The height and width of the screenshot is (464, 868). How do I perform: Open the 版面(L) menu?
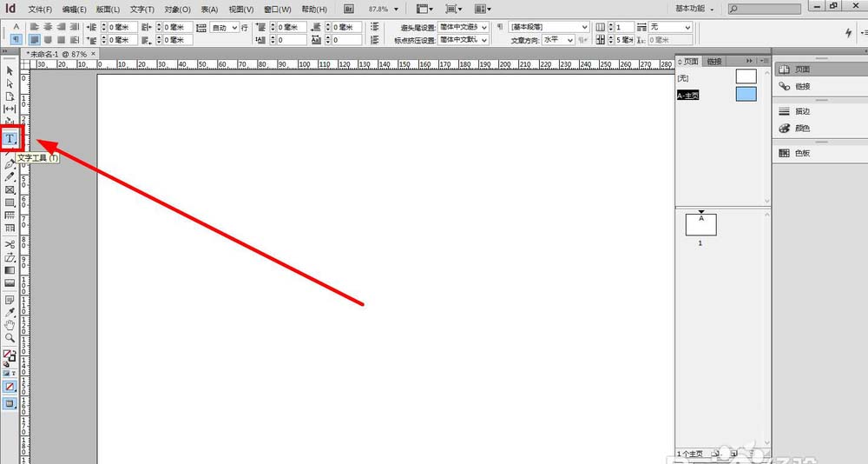[x=108, y=10]
